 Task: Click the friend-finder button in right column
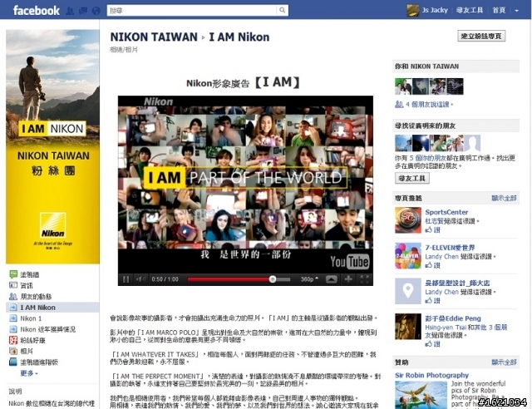point(412,178)
